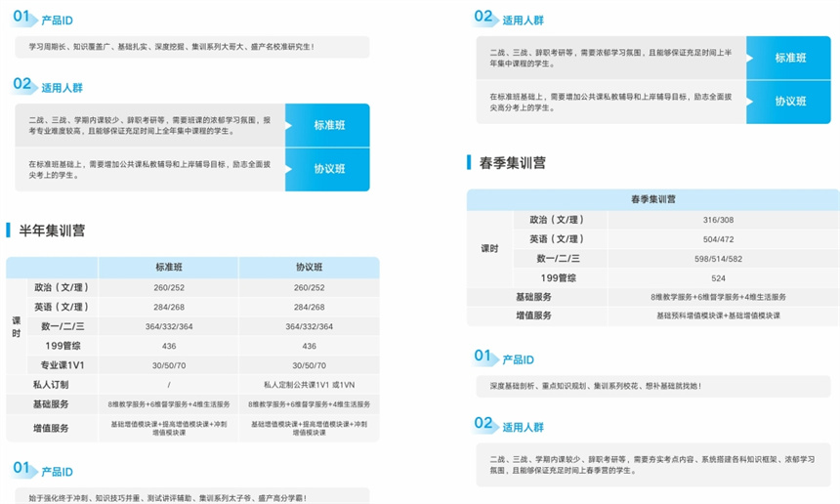This screenshot has height=504, width=840.
Task: Click '需要夯实考点内容' paragraph about 春季营
Action: (x=651, y=465)
